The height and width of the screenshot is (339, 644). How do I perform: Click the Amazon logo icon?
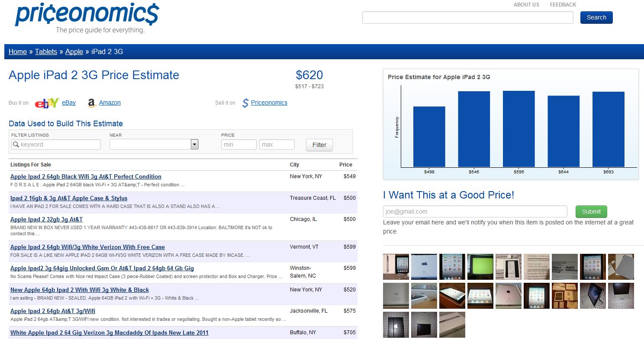point(91,103)
